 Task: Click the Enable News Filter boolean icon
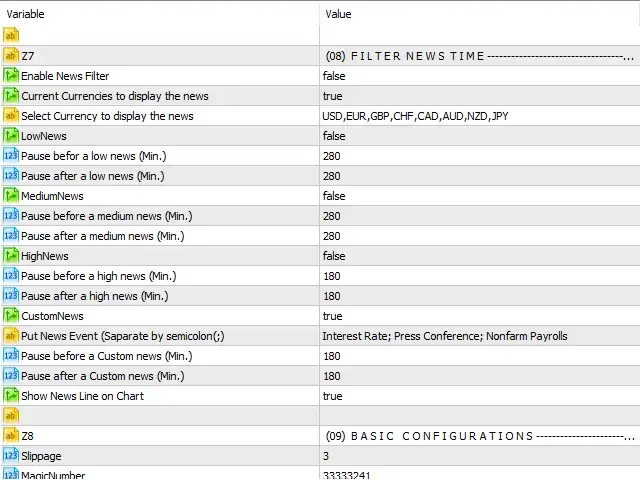tap(11, 76)
